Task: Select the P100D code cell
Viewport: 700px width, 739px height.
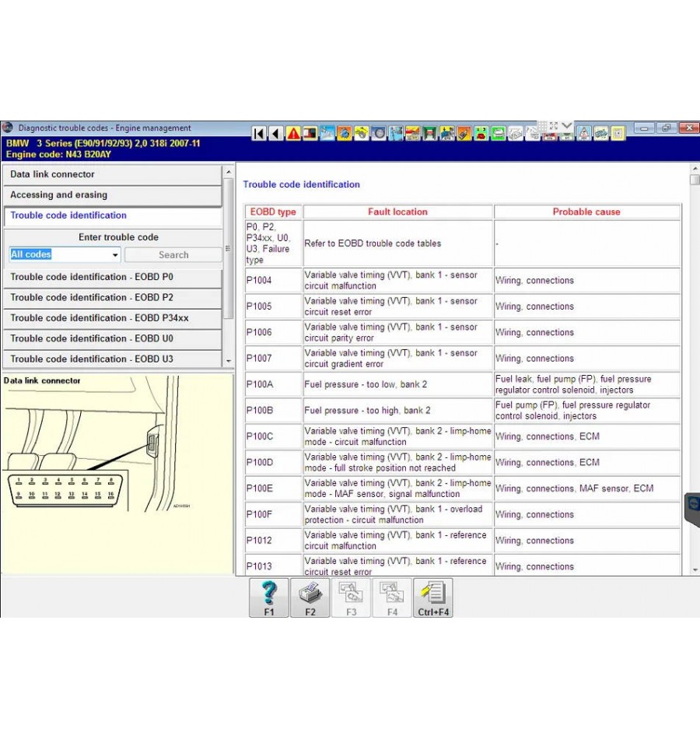Action: click(274, 462)
